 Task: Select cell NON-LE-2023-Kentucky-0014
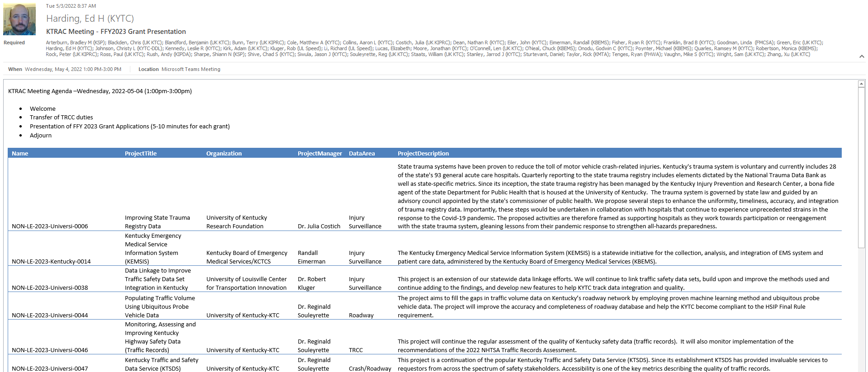pyautogui.click(x=51, y=262)
